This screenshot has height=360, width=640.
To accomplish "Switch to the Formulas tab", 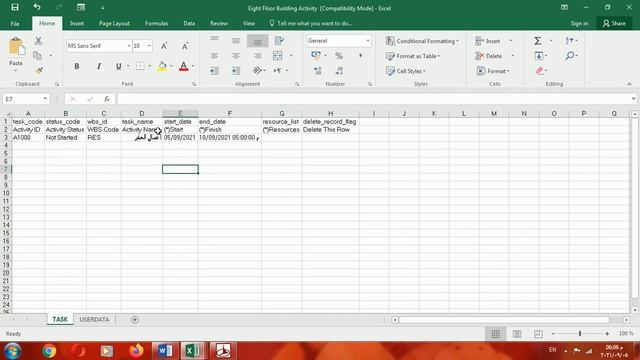I will [x=156, y=23].
